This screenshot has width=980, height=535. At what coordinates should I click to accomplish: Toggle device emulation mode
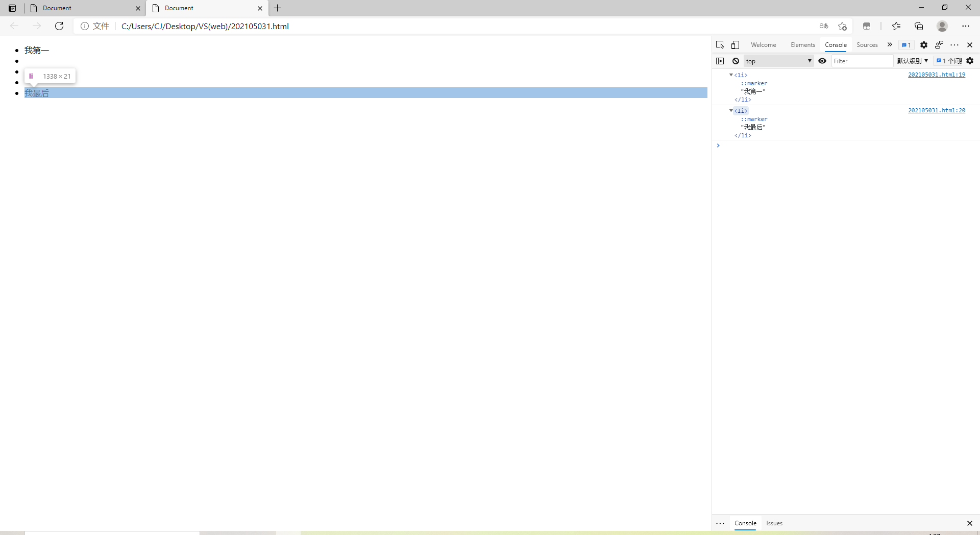tap(735, 45)
